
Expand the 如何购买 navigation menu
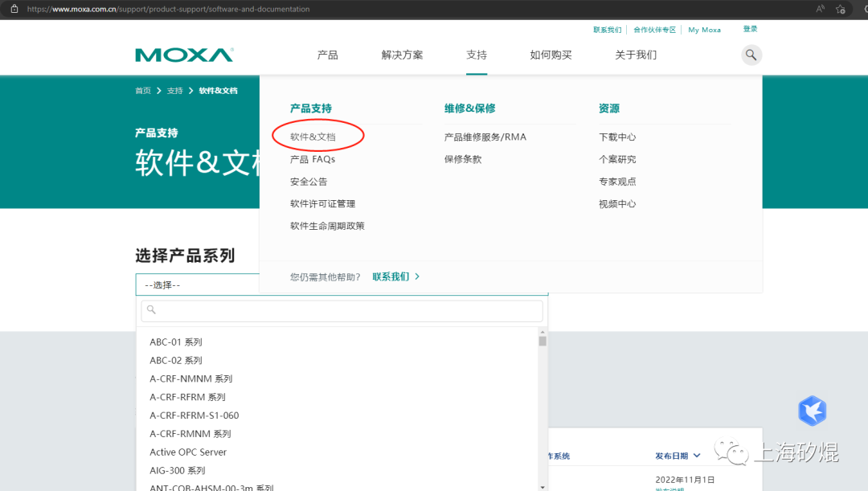click(x=551, y=54)
